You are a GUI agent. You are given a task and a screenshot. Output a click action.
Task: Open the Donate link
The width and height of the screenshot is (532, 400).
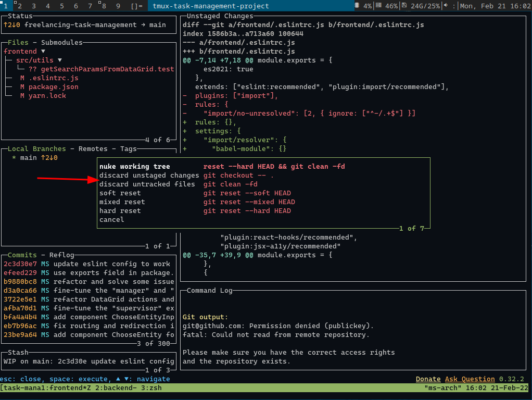(428, 379)
